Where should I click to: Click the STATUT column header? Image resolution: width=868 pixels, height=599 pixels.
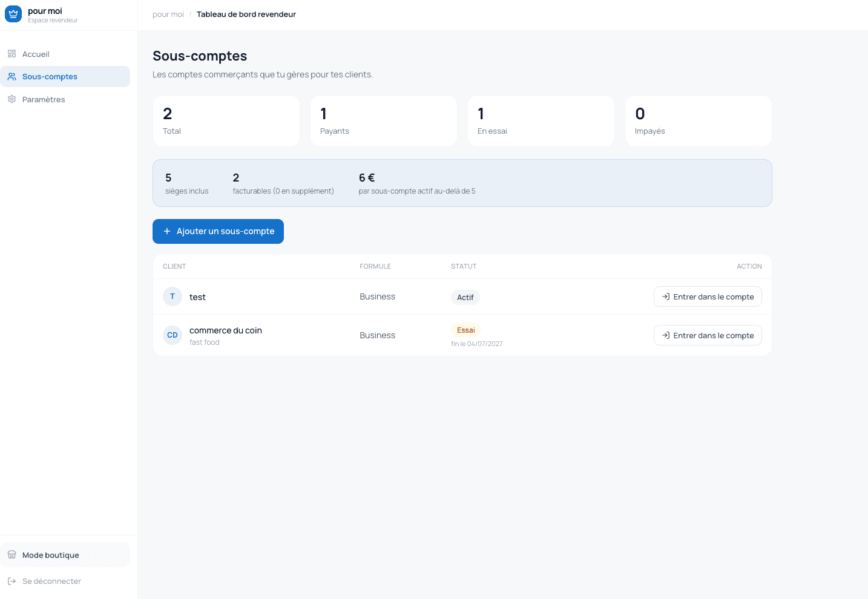click(x=464, y=266)
